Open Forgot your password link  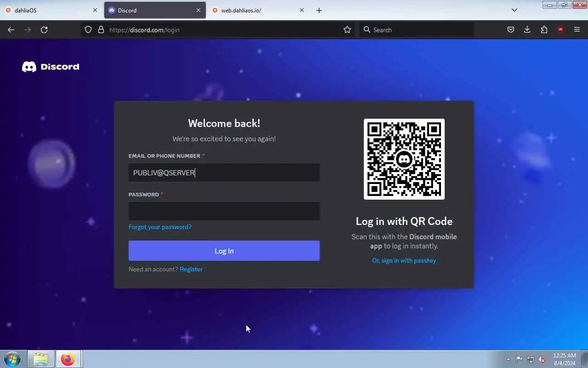point(160,227)
